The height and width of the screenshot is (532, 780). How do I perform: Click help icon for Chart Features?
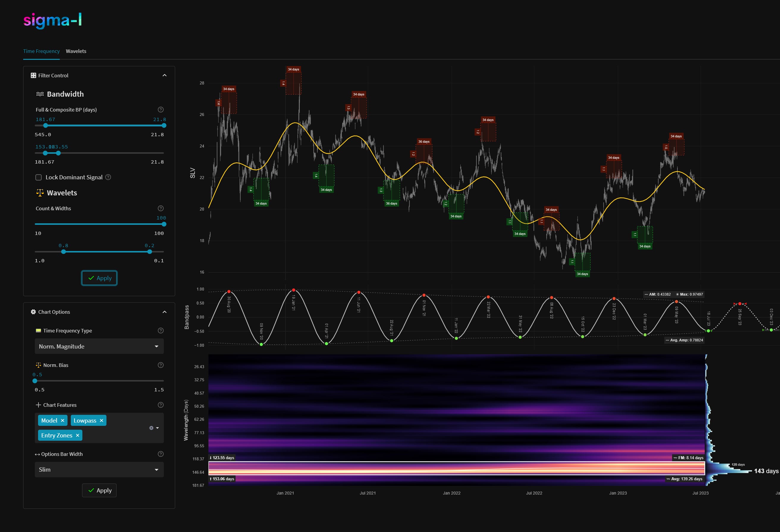coord(160,405)
